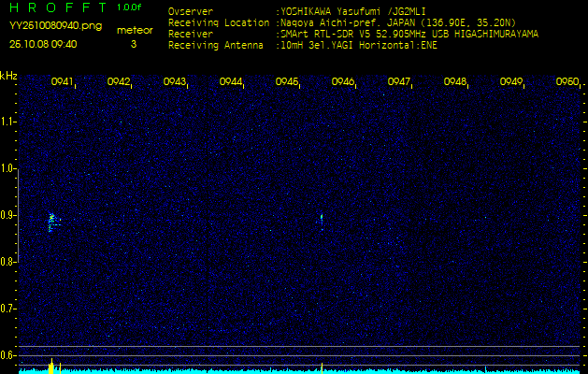Click the HROFFT title text
This screenshot has height=374, width=588.
(60, 7)
